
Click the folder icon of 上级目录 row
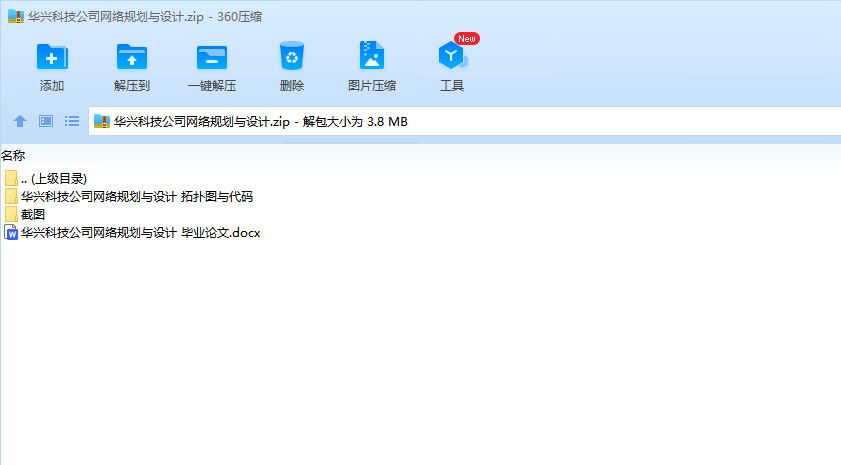point(11,178)
